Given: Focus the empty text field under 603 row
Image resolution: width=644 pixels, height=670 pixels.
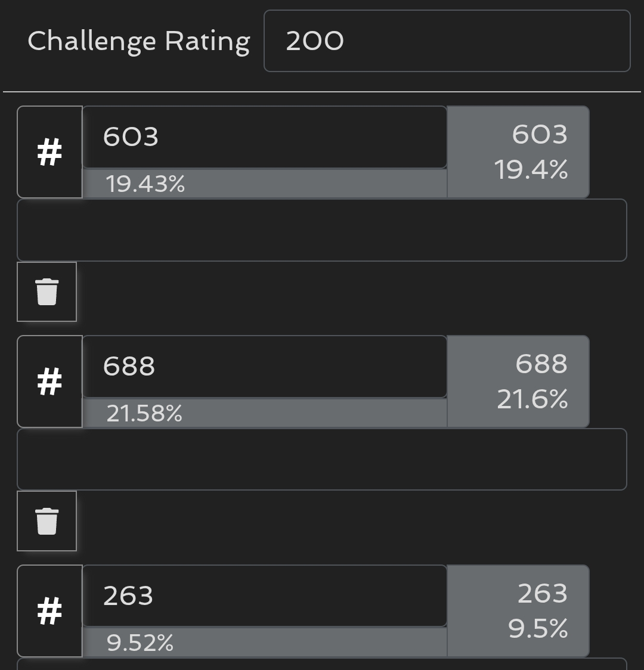Looking at the screenshot, I should [x=321, y=230].
